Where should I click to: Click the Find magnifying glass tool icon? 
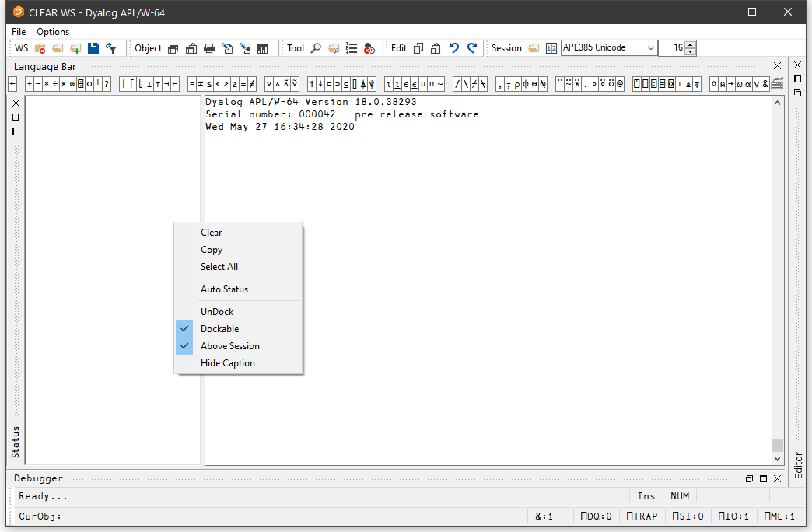click(x=316, y=48)
